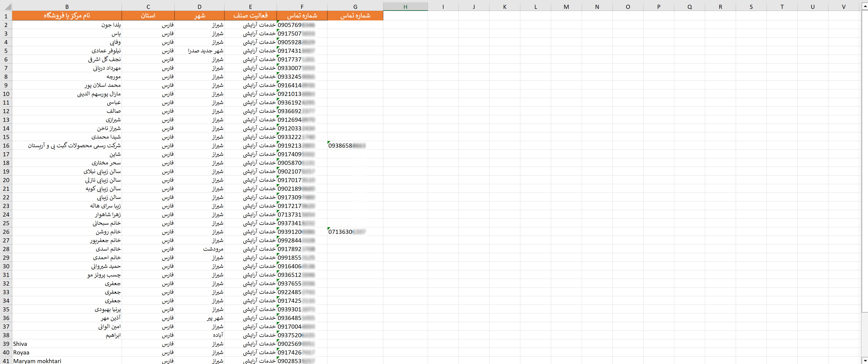Select cell 'امین الوانی'
This screenshot has height=364, width=868.
pos(67,327)
